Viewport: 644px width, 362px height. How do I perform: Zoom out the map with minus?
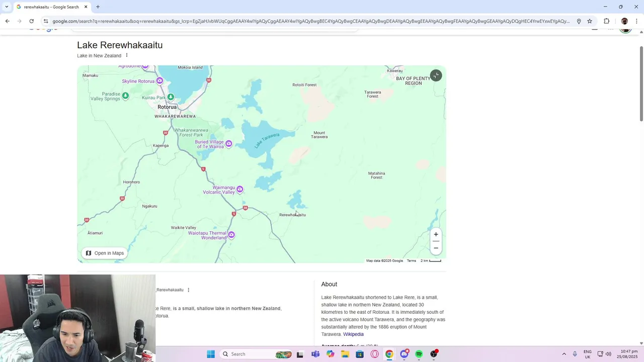436,248
